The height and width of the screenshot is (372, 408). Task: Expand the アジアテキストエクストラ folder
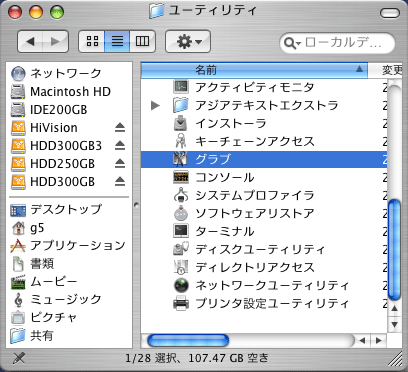[155, 106]
